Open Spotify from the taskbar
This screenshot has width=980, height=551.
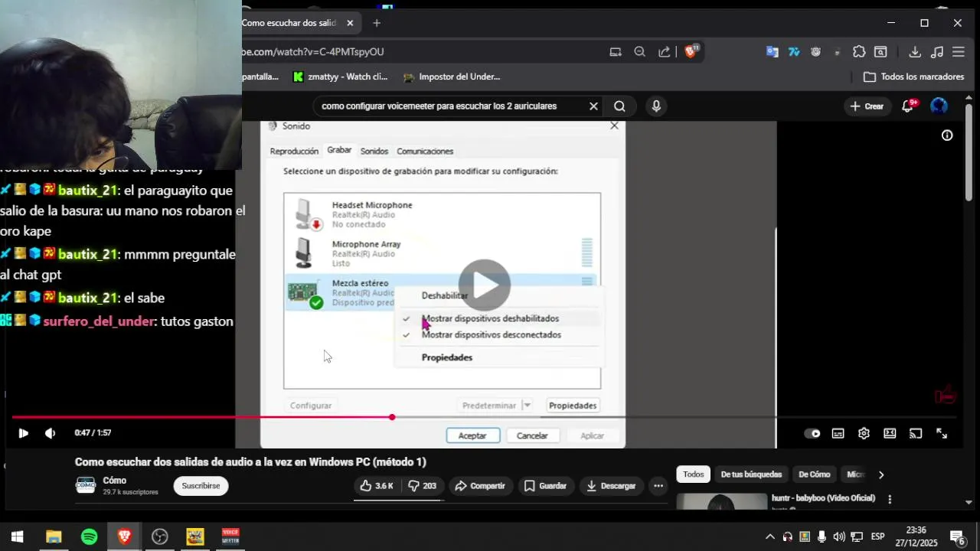pyautogui.click(x=89, y=536)
